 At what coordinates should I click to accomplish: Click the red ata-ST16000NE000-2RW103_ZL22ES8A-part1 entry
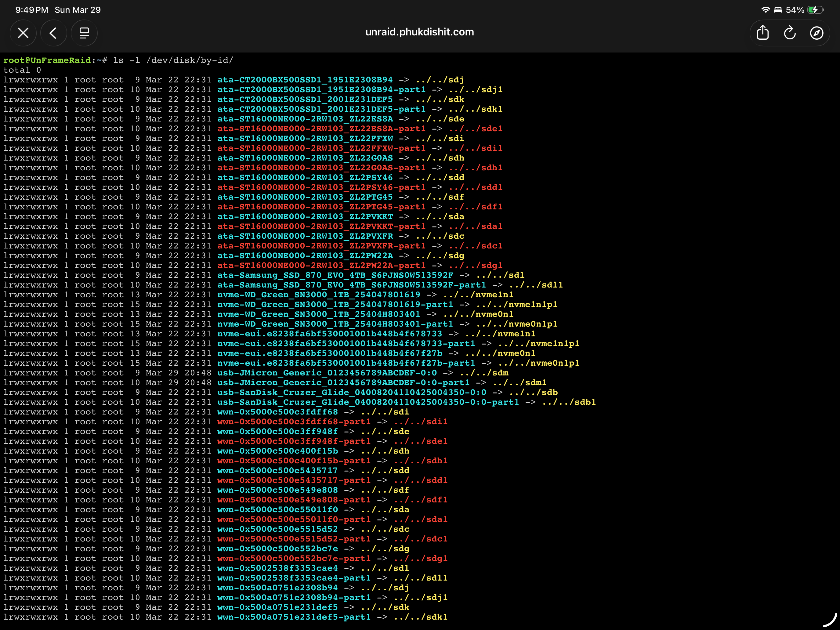(321, 129)
